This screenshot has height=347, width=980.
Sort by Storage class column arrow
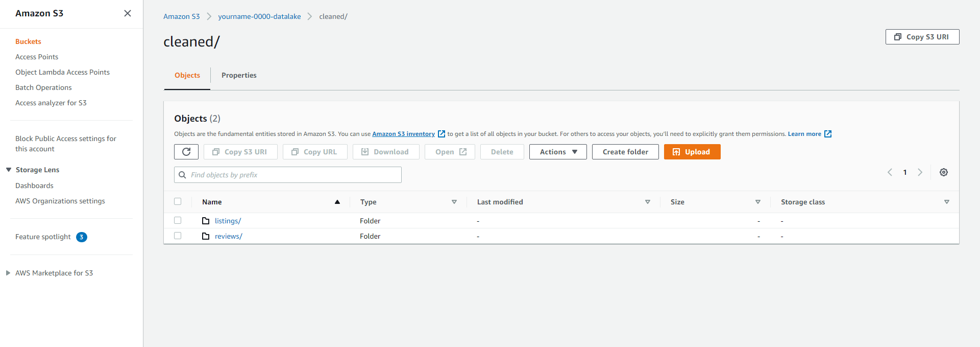click(x=947, y=202)
